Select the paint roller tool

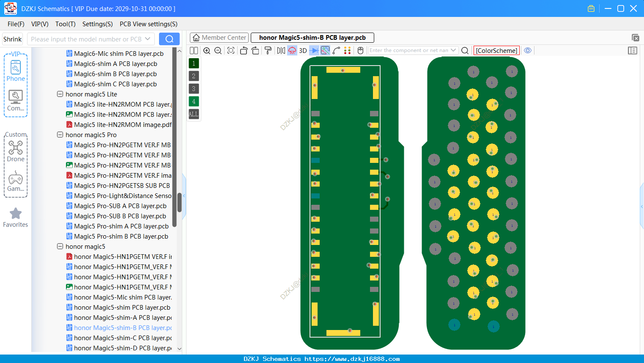(x=268, y=50)
